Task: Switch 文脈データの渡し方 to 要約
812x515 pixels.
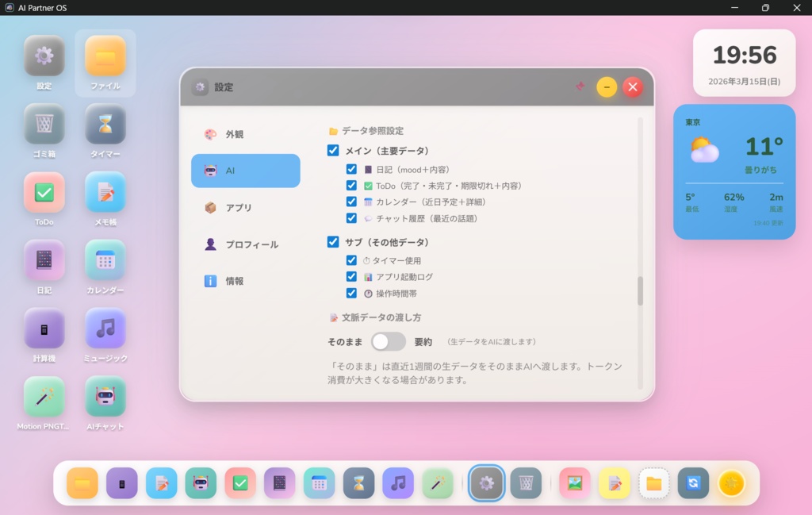Action: (389, 341)
